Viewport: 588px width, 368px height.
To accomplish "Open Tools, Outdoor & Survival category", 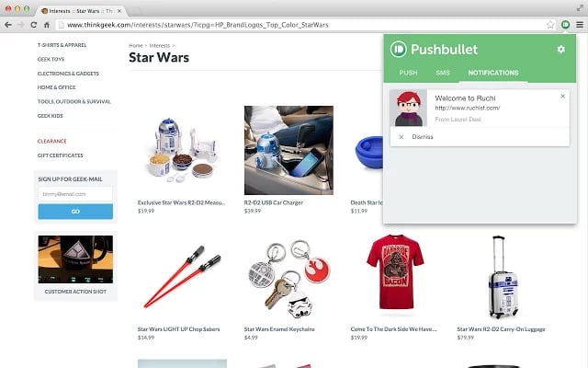I will pyautogui.click(x=73, y=102).
